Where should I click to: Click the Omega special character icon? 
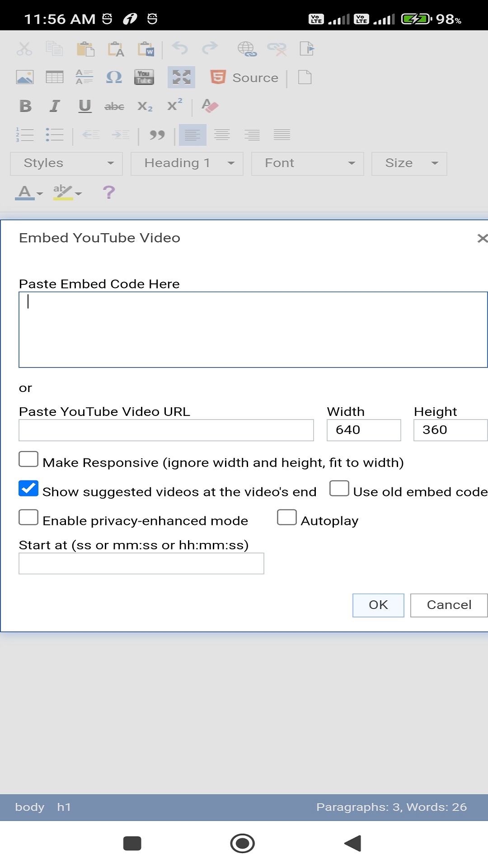[x=114, y=77]
